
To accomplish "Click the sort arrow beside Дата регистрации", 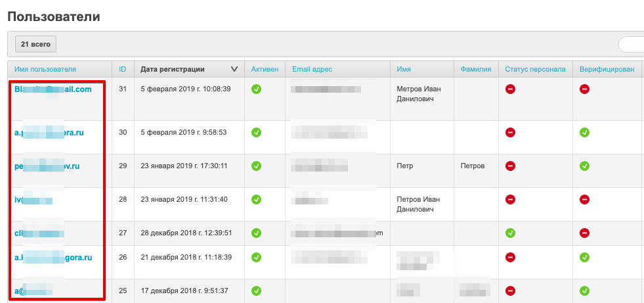I will point(234,69).
